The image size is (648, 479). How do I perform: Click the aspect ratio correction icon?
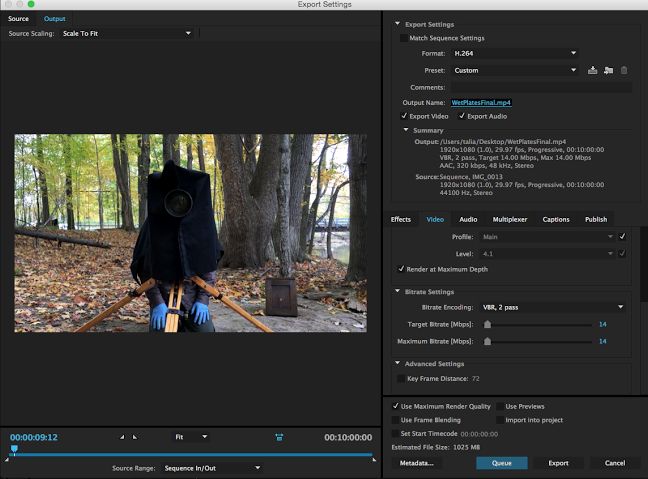tap(280, 437)
